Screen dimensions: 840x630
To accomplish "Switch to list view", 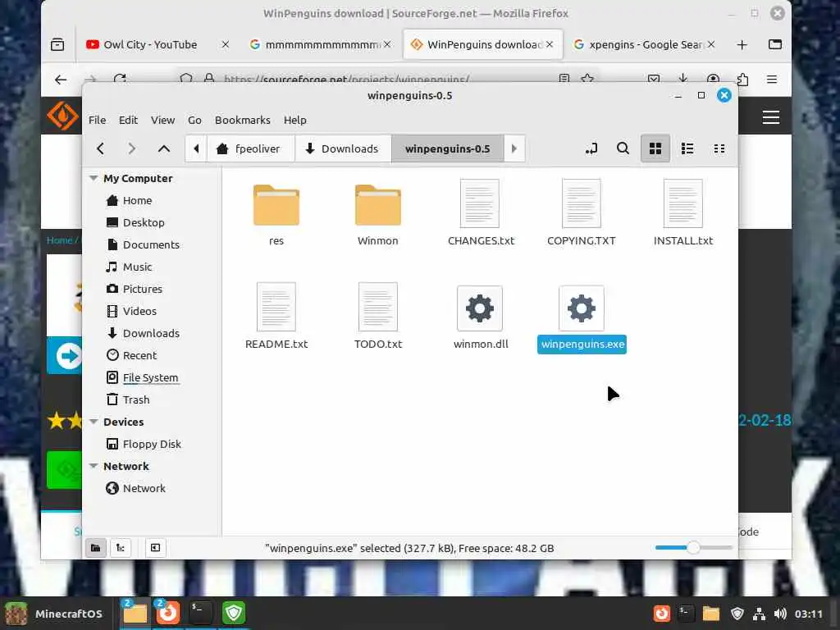I will click(x=687, y=148).
